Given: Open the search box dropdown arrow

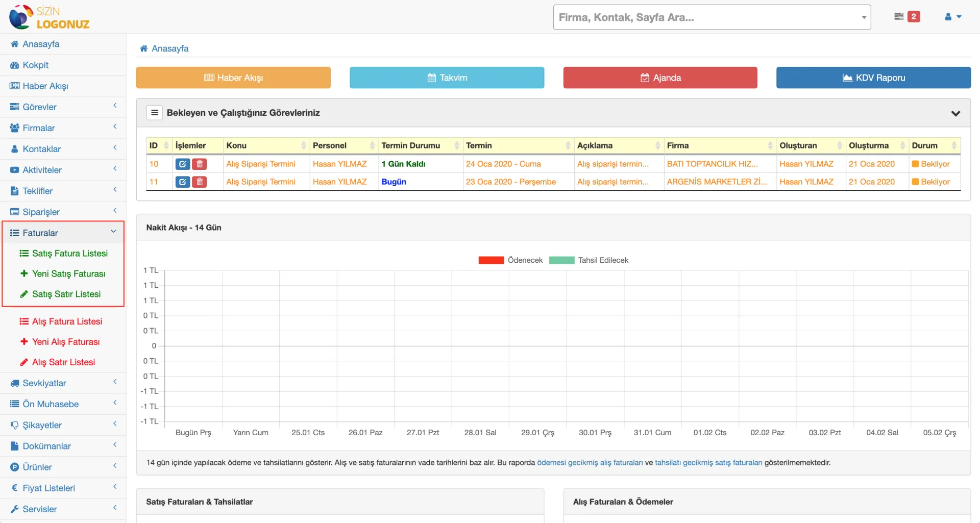Looking at the screenshot, I should click(864, 17).
